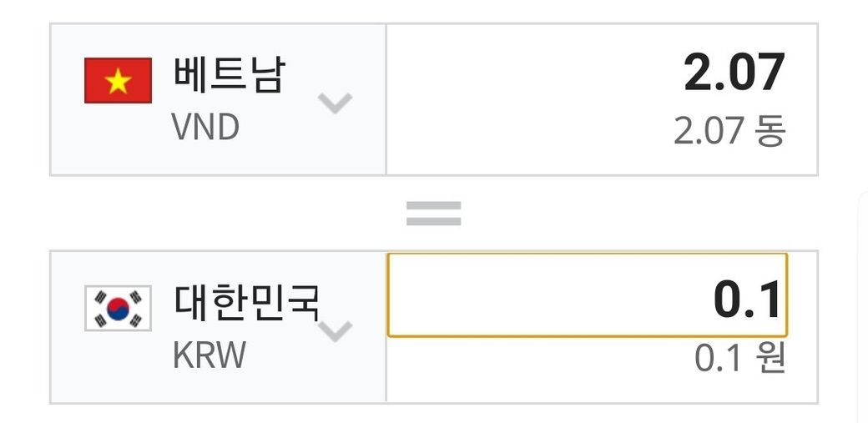Click the 원 currency unit character

pyautogui.click(x=771, y=359)
